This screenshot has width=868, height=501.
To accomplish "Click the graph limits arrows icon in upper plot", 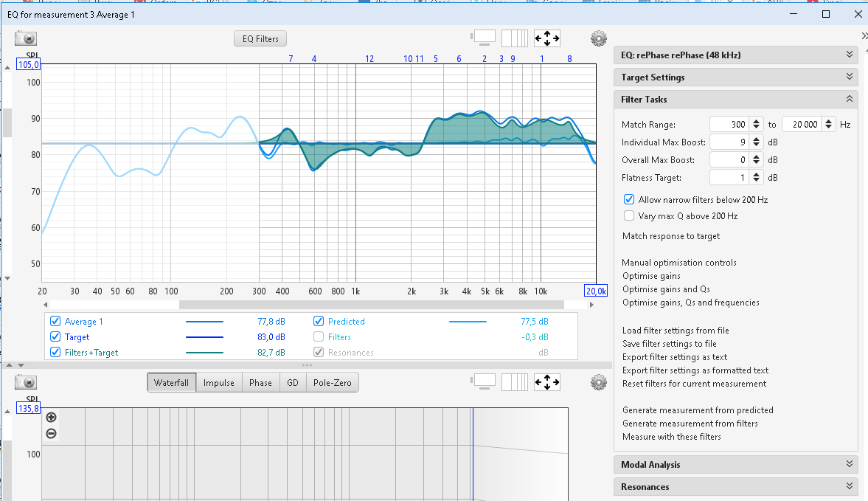I will pyautogui.click(x=547, y=38).
